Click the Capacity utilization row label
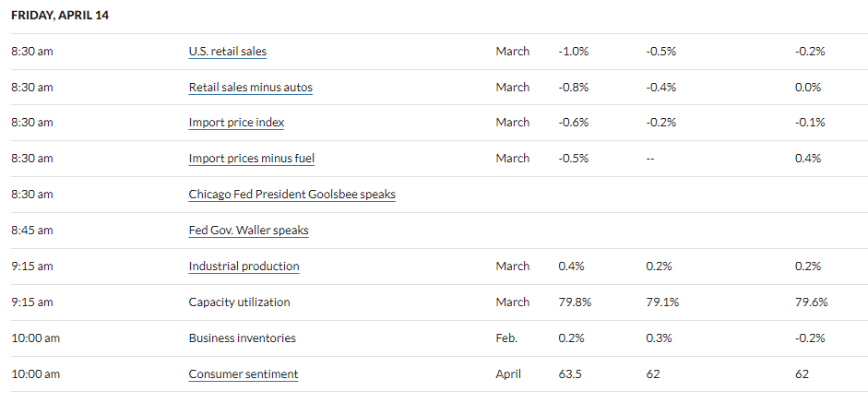 (x=239, y=302)
